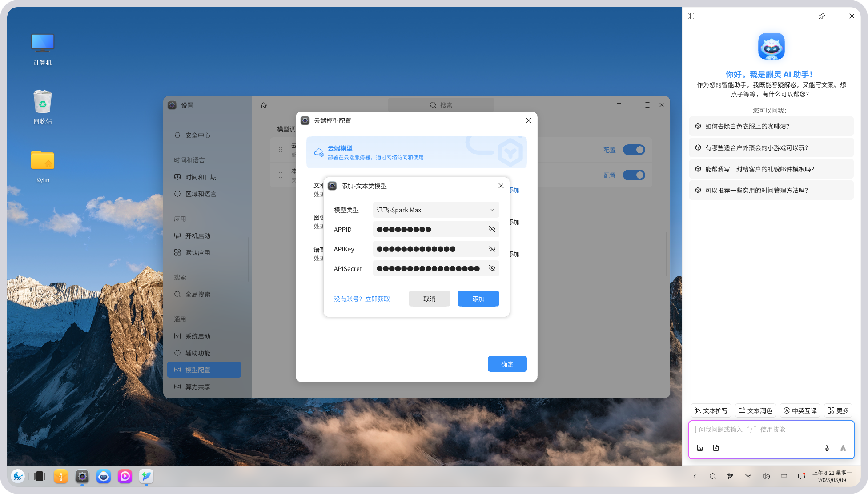The image size is (868, 494).
Task: Reveal the APIKey field contents
Action: click(492, 249)
